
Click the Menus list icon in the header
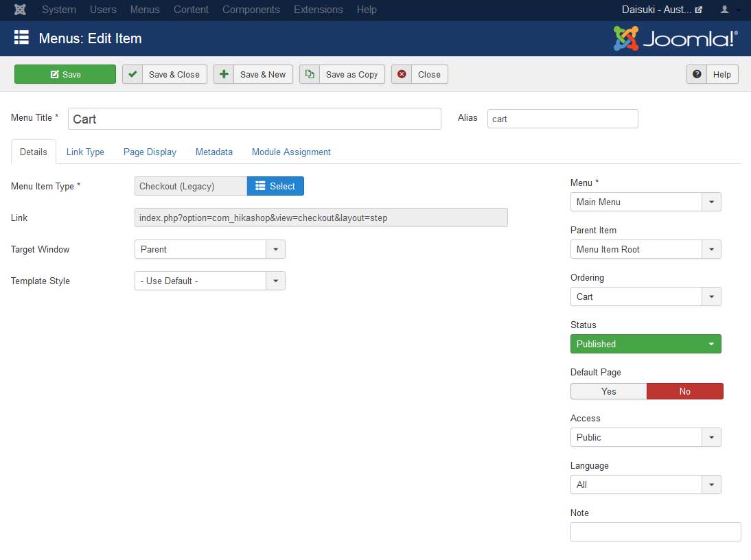21,37
